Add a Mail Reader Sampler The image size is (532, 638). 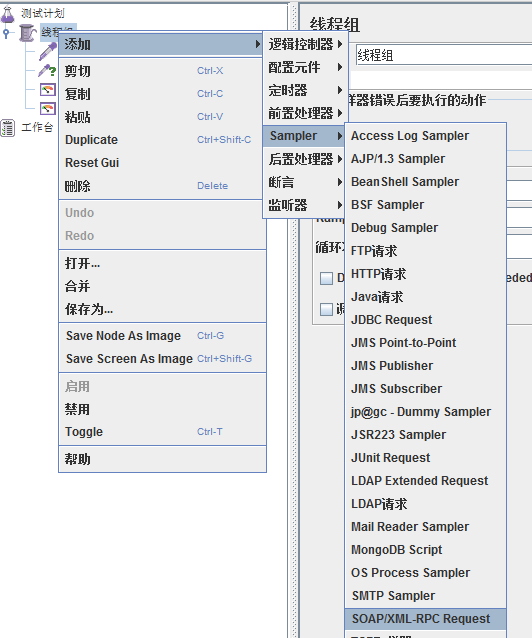point(425,527)
